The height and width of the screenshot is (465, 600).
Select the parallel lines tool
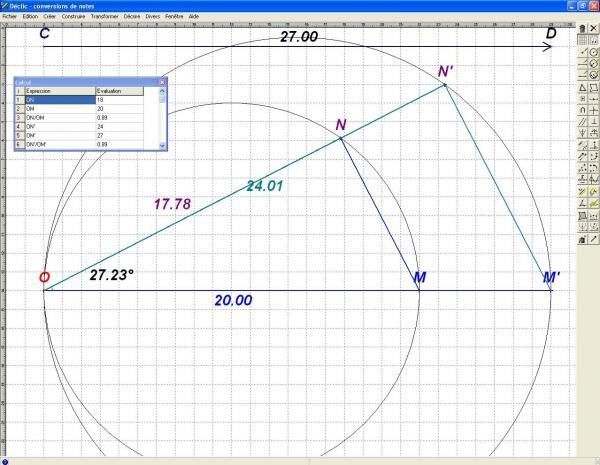tap(582, 122)
